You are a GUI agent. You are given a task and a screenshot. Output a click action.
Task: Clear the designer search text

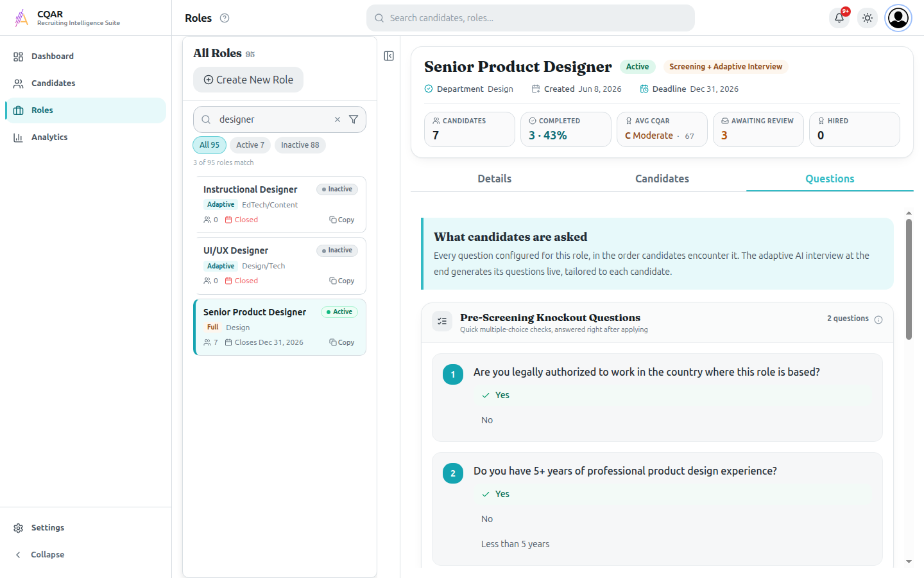click(x=338, y=119)
